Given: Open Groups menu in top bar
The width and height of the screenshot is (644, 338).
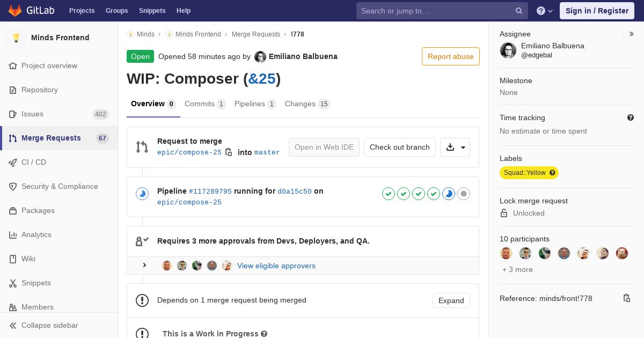Looking at the screenshot, I should click(x=116, y=11).
